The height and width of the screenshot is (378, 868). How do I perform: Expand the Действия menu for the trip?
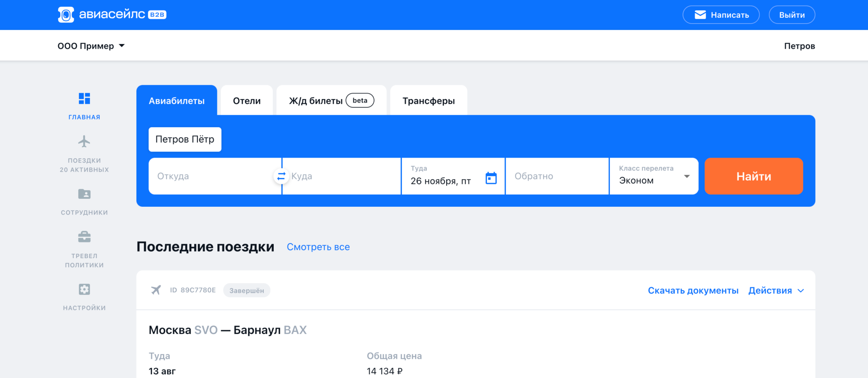click(776, 291)
